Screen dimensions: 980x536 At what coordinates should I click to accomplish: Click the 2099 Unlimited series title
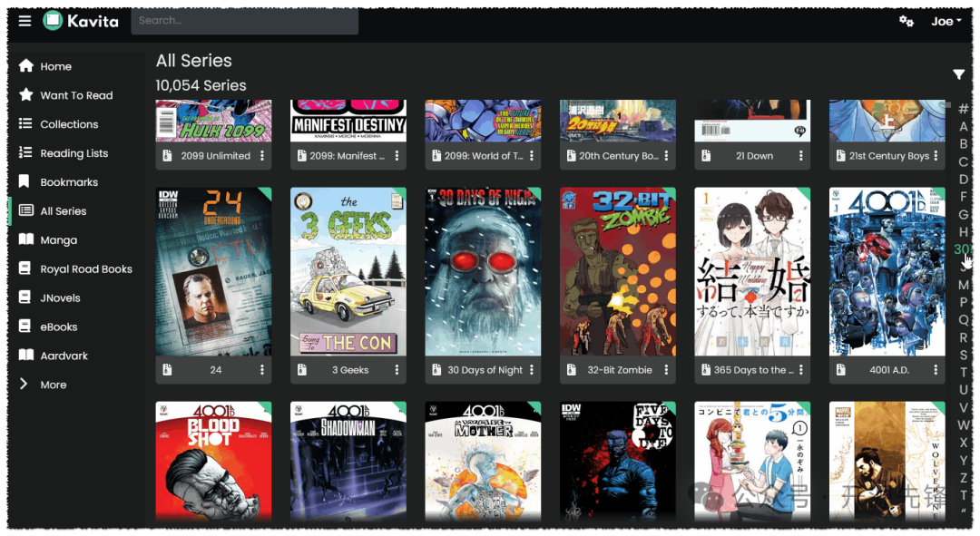point(216,156)
